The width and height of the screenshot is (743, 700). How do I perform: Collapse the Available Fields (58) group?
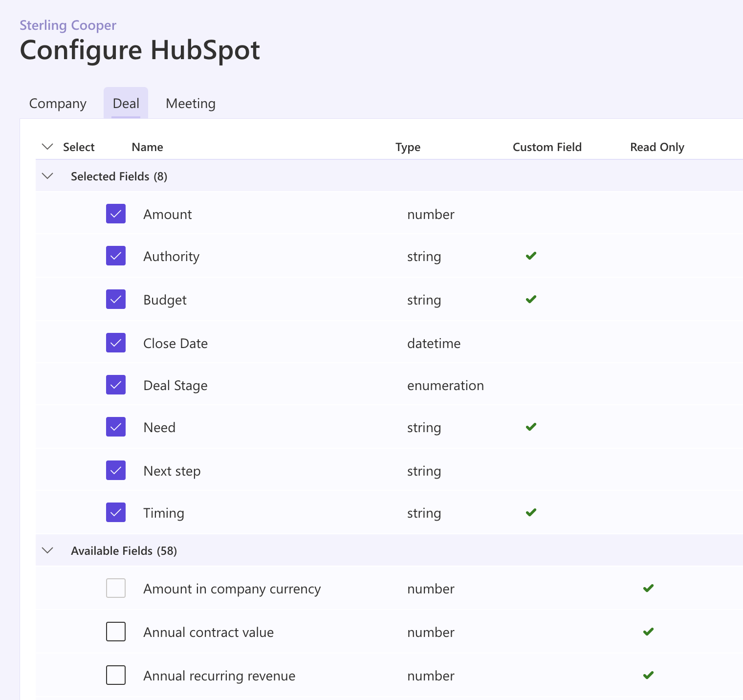pyautogui.click(x=47, y=550)
